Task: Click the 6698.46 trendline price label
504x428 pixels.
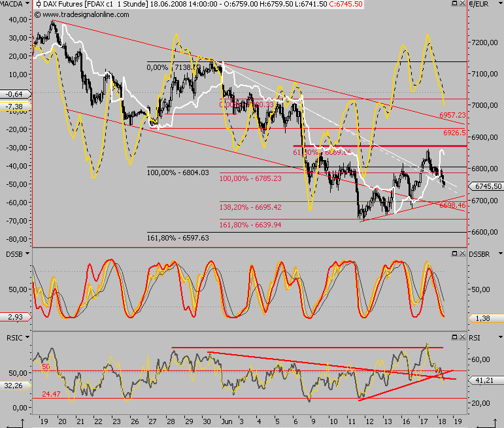Action: (x=452, y=205)
